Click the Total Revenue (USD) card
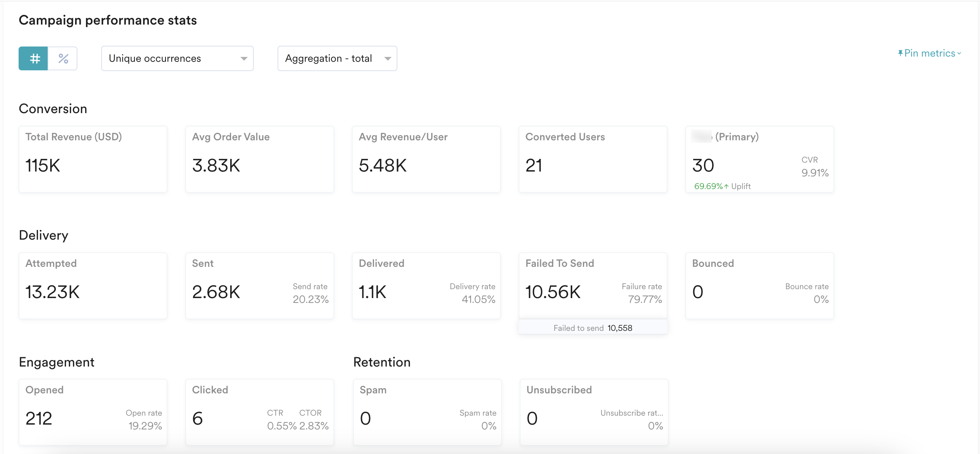Screen dimensions: 980x454 coord(93,159)
